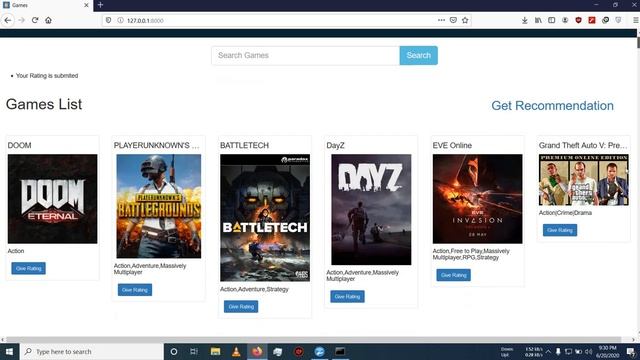Open the Firefox account icon
Image resolution: width=640 pixels, height=360 pixels.
(565, 20)
